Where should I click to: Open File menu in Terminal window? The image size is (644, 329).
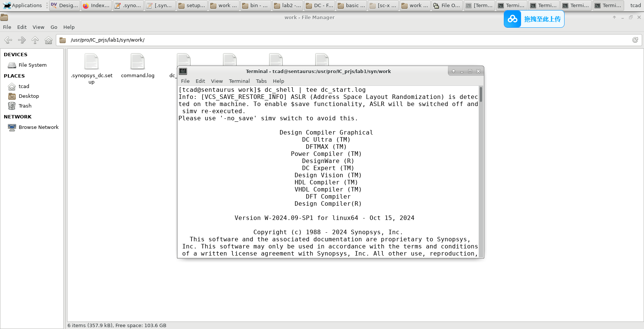(x=185, y=81)
